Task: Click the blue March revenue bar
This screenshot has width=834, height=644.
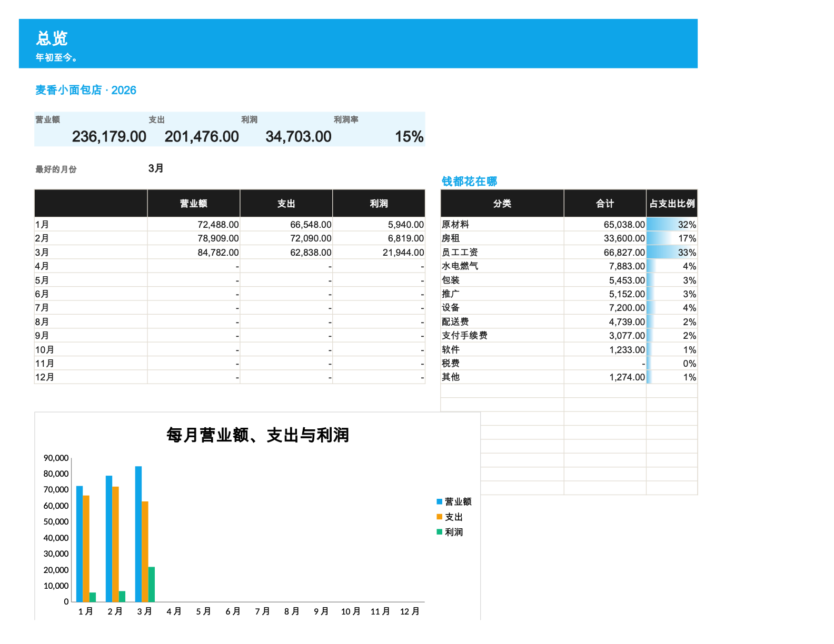Action: pyautogui.click(x=138, y=534)
